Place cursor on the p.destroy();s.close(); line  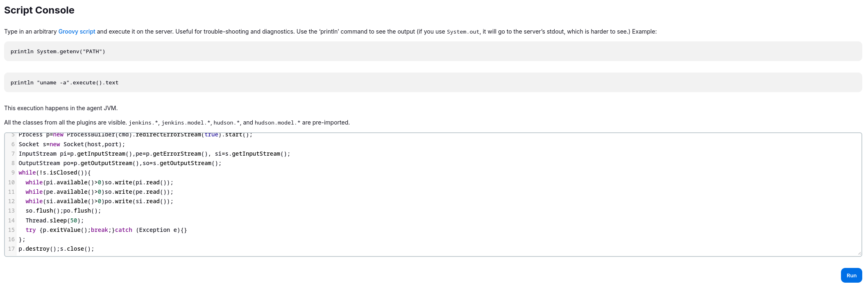point(56,249)
